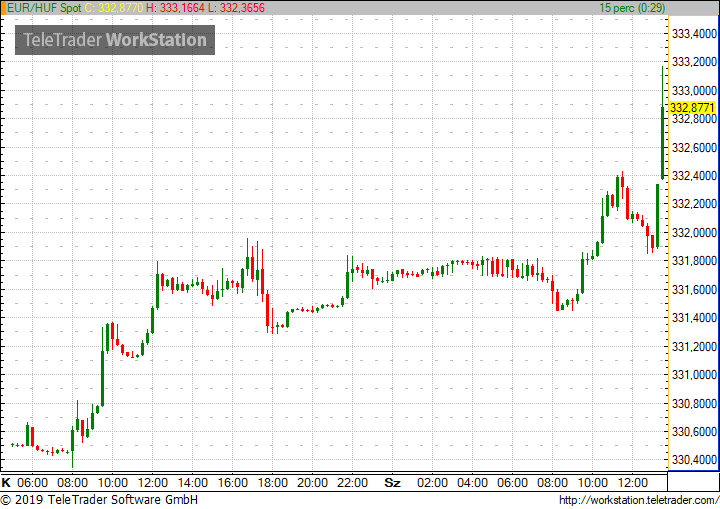Open the workstation.teletrader.com link

pos(639,500)
